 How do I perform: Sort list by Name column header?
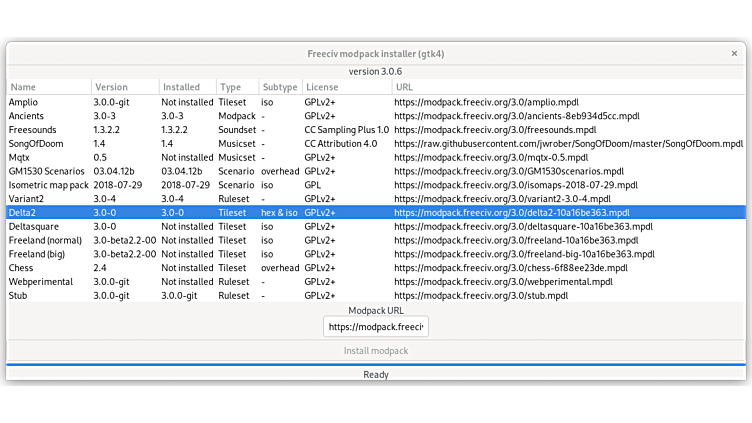click(x=48, y=87)
